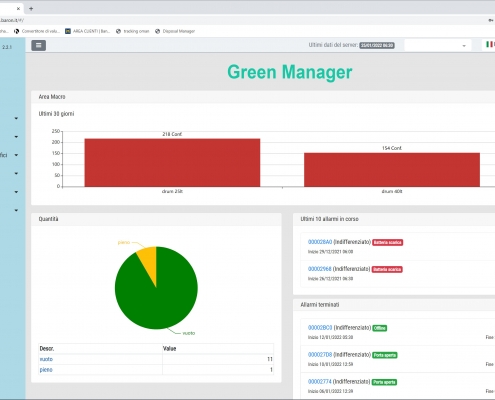The image size is (495, 400).
Task: Click the 'Inizio 18/01/2022' date text
Action: pyautogui.click(x=330, y=365)
